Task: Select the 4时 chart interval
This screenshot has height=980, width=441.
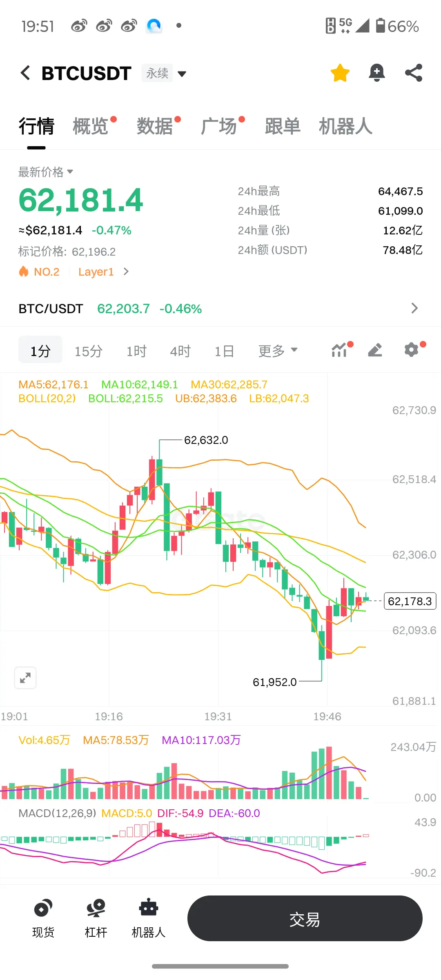Action: pyautogui.click(x=180, y=351)
